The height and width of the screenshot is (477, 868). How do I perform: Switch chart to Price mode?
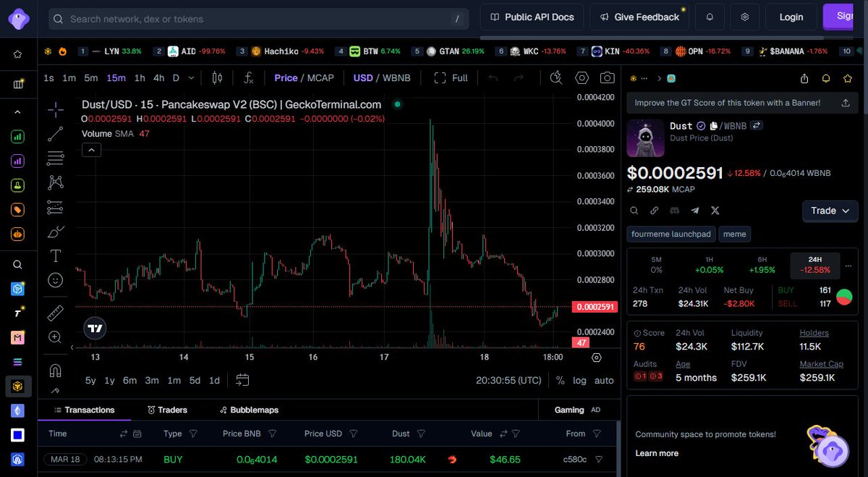[x=286, y=77]
